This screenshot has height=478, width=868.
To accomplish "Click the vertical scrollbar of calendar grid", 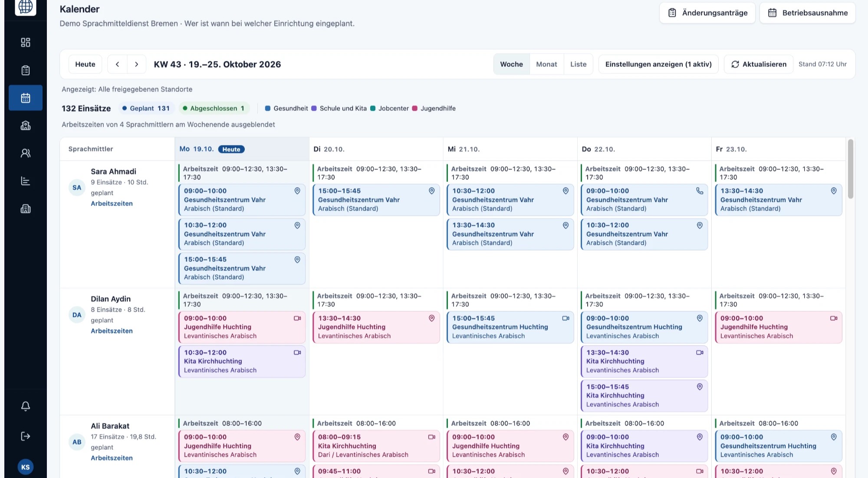I will point(851,169).
